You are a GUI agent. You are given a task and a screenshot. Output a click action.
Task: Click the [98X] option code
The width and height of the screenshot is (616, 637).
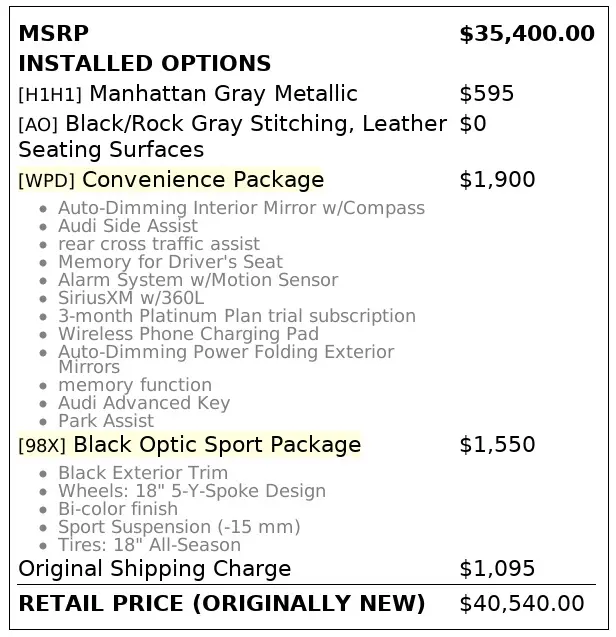(43, 445)
